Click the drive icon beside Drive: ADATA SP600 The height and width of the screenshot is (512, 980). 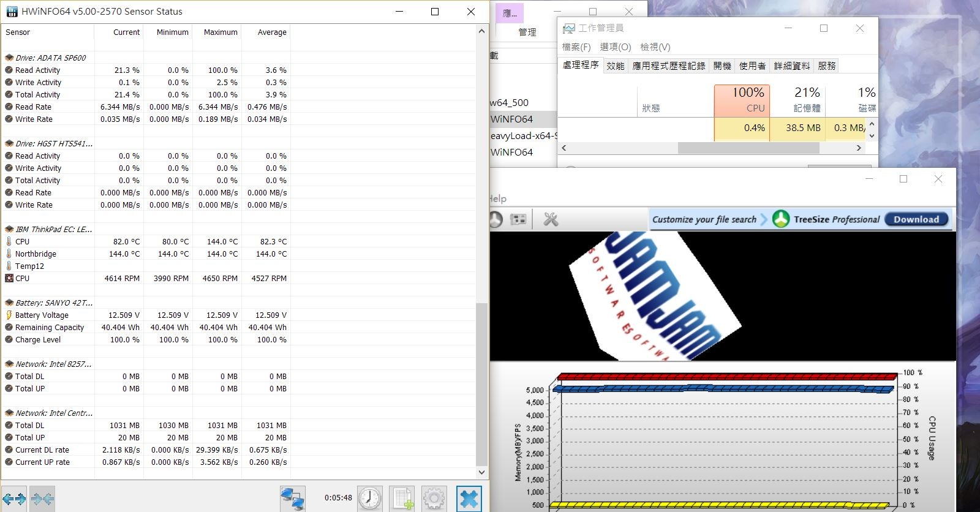click(x=9, y=58)
